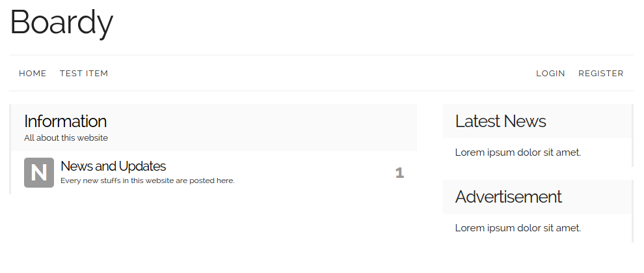Screen dimensions: 644x273
Task: Click the News and Updates forum row
Action: pos(214,173)
